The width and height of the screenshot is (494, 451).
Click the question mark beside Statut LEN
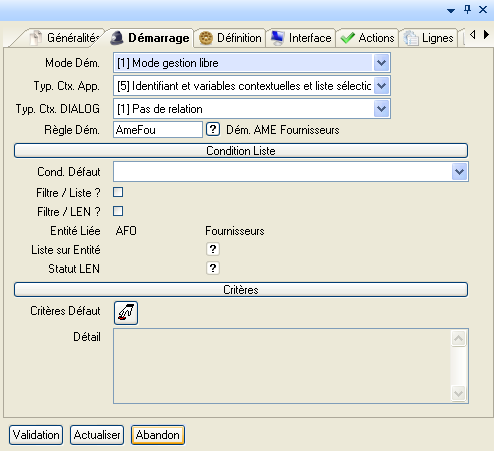coord(213,268)
